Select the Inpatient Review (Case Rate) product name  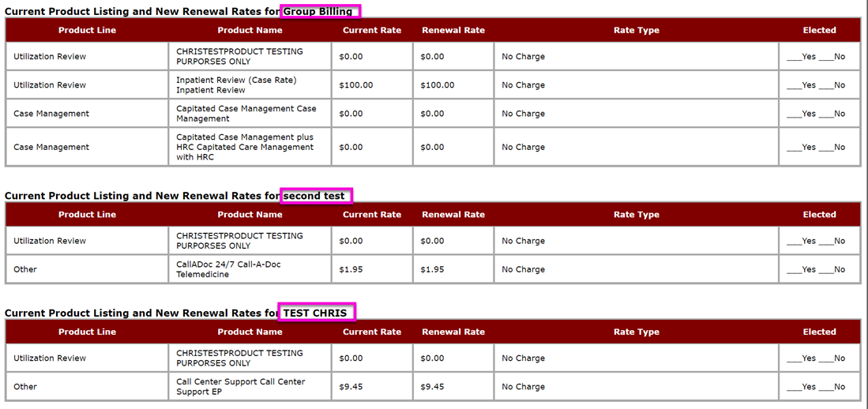236,85
